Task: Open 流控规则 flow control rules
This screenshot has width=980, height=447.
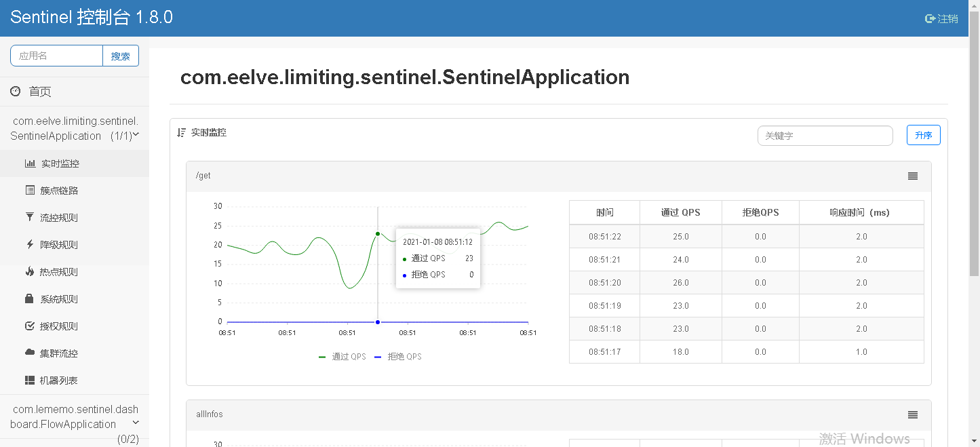Action: (74, 218)
